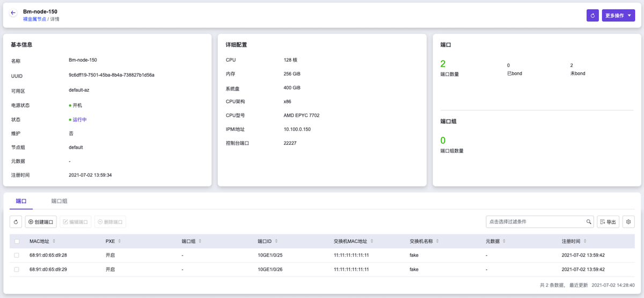Expand the 更多操作 dropdown

(x=618, y=16)
